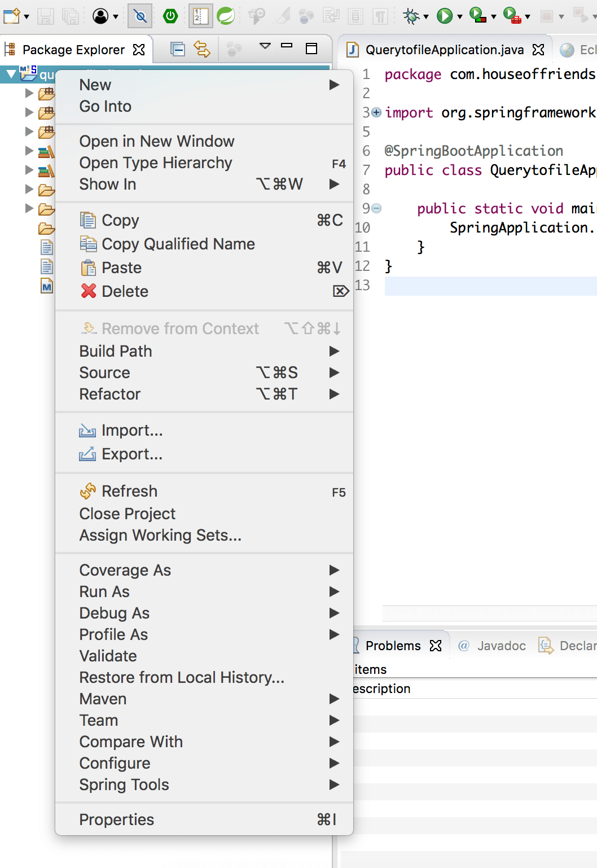Screen dimensions: 597x868
Task: Click the Run toolbar icon
Action: click(444, 16)
